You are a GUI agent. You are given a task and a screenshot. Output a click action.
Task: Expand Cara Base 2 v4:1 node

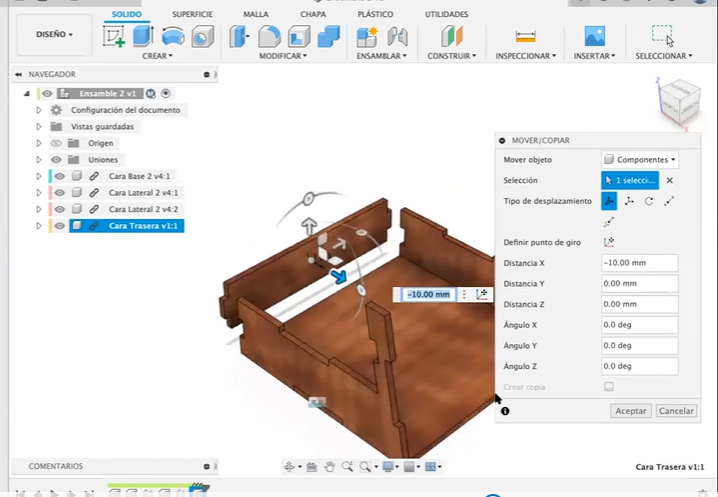[x=39, y=176]
